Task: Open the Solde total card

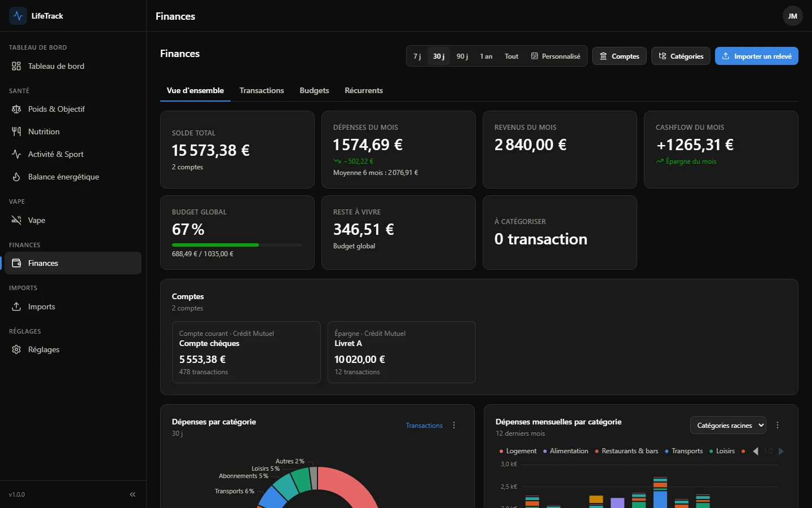Action: (x=237, y=150)
